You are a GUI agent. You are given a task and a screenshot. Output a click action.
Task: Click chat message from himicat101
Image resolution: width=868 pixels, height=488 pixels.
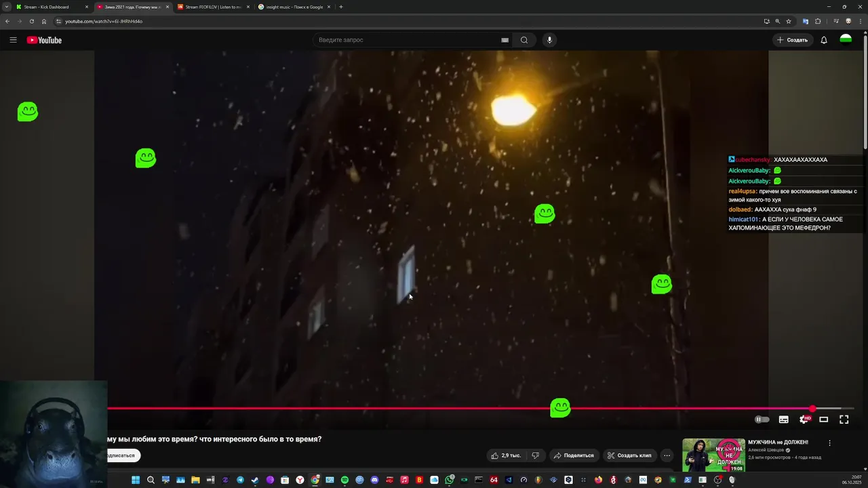point(786,224)
